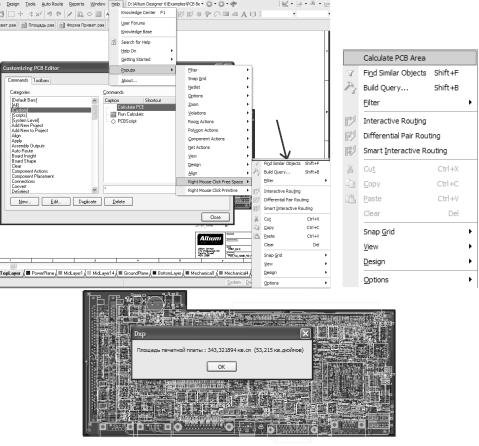Expand the Design submenu in the enlarged menu
The width and height of the screenshot is (479, 446).
pyautogui.click(x=470, y=261)
